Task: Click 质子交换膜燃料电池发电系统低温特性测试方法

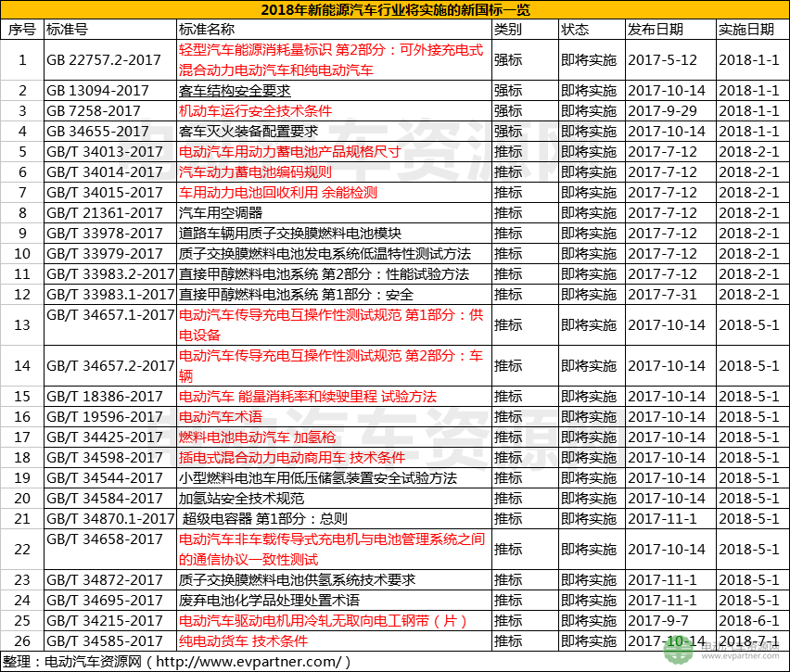Action: click(x=325, y=254)
